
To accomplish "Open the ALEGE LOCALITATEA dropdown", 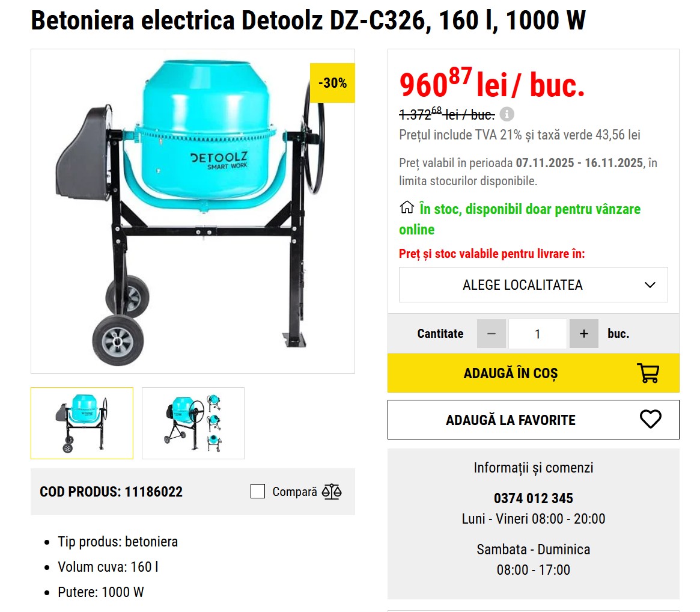I will click(533, 284).
